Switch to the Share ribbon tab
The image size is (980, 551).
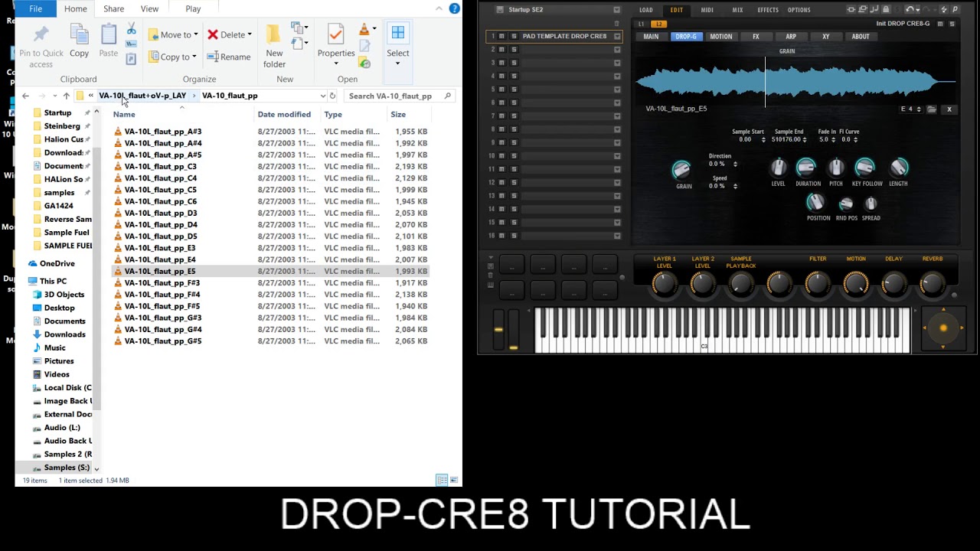(113, 8)
